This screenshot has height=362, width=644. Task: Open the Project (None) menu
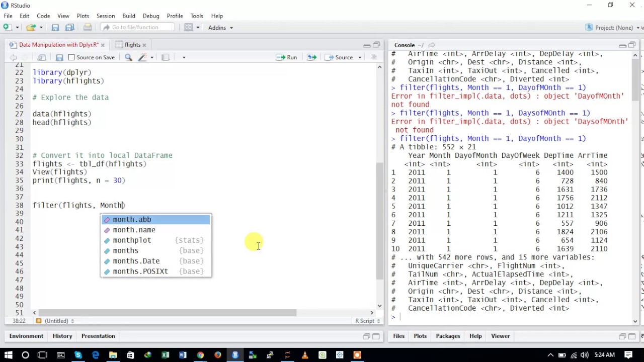tap(613, 28)
